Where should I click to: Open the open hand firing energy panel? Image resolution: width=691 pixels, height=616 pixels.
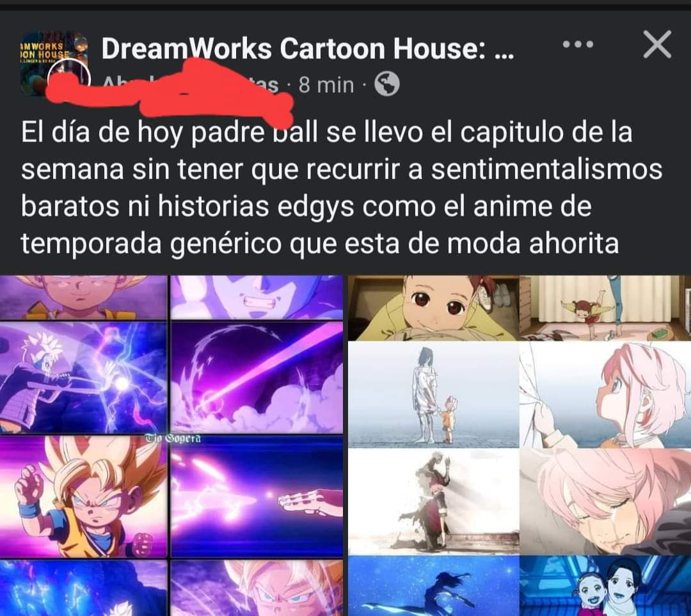coord(257,496)
